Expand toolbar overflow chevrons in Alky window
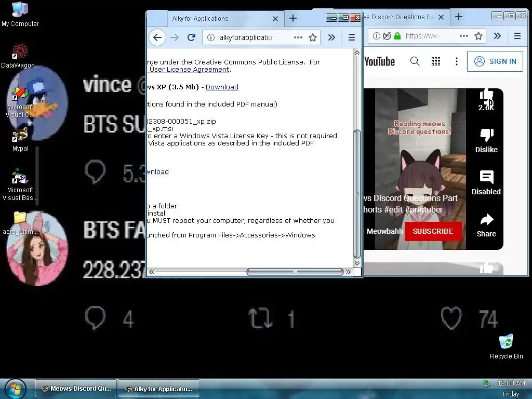Viewport: 532px width, 399px height. coord(331,37)
